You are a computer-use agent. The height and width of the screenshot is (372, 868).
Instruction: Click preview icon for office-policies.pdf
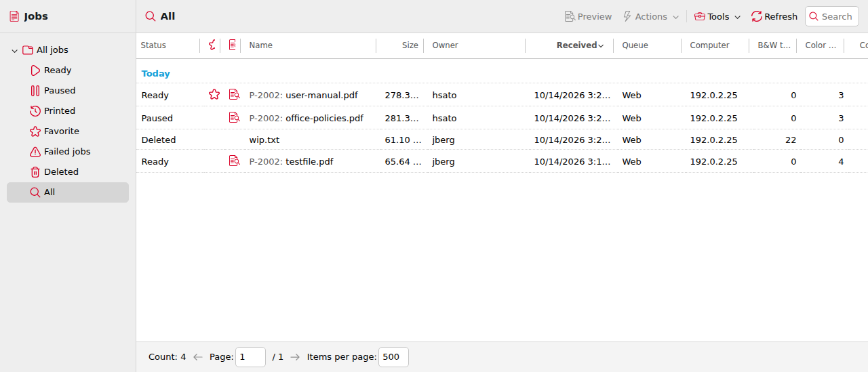234,118
